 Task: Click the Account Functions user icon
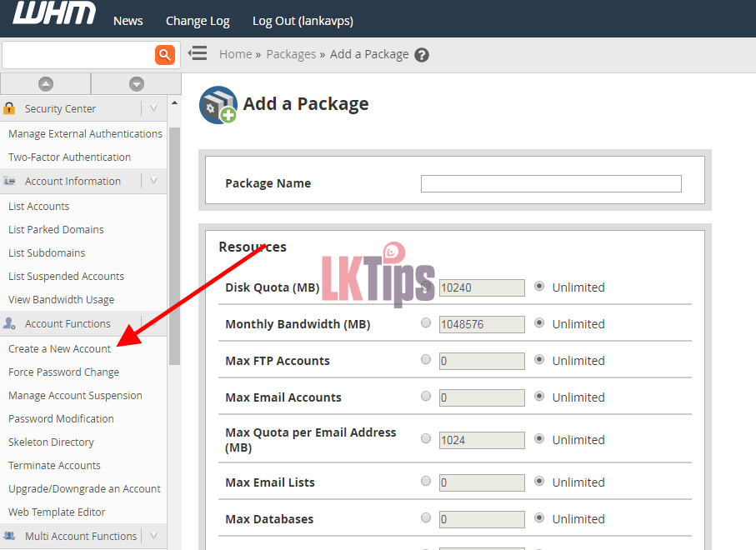coord(10,323)
